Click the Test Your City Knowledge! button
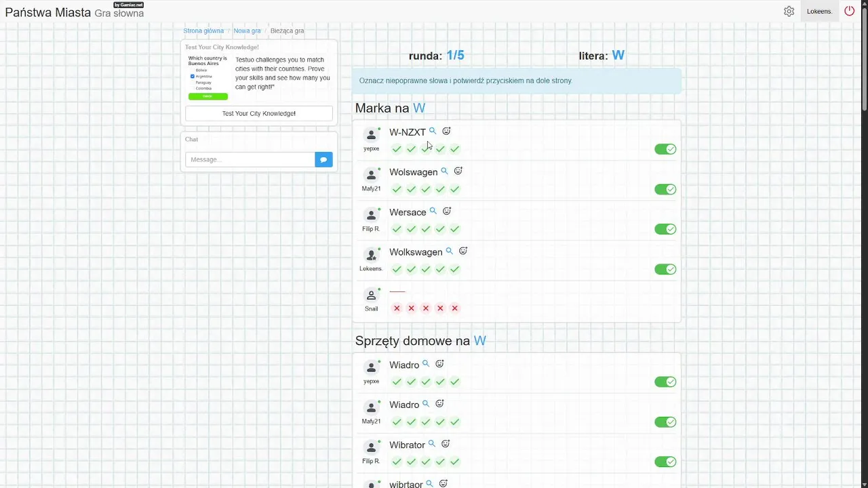The width and height of the screenshot is (868, 488). coord(259,113)
